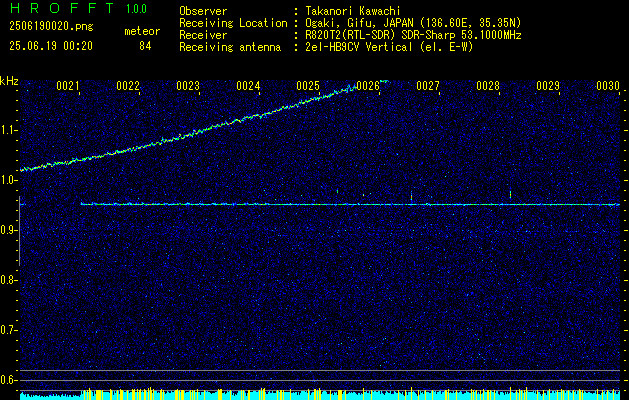This screenshot has height=400, width=629.
Task: Click the horizontal carrier line near 0.95 kHz
Action: pyautogui.click(x=350, y=204)
